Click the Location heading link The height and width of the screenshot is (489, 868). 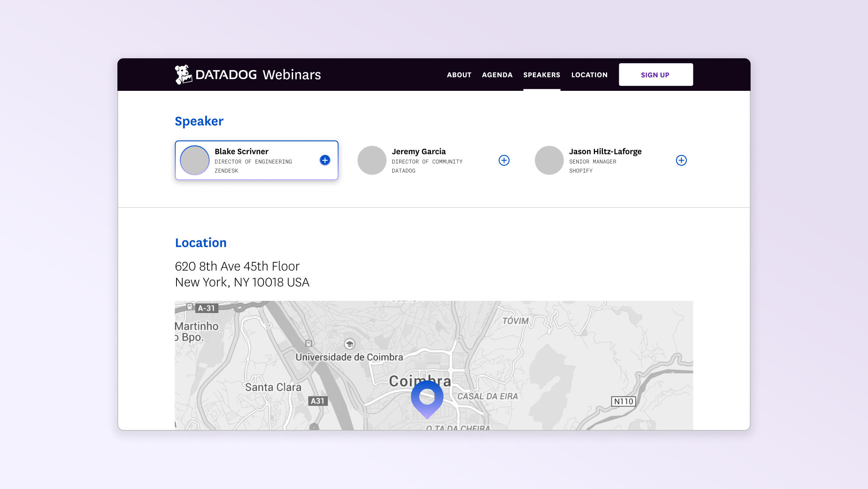click(201, 243)
